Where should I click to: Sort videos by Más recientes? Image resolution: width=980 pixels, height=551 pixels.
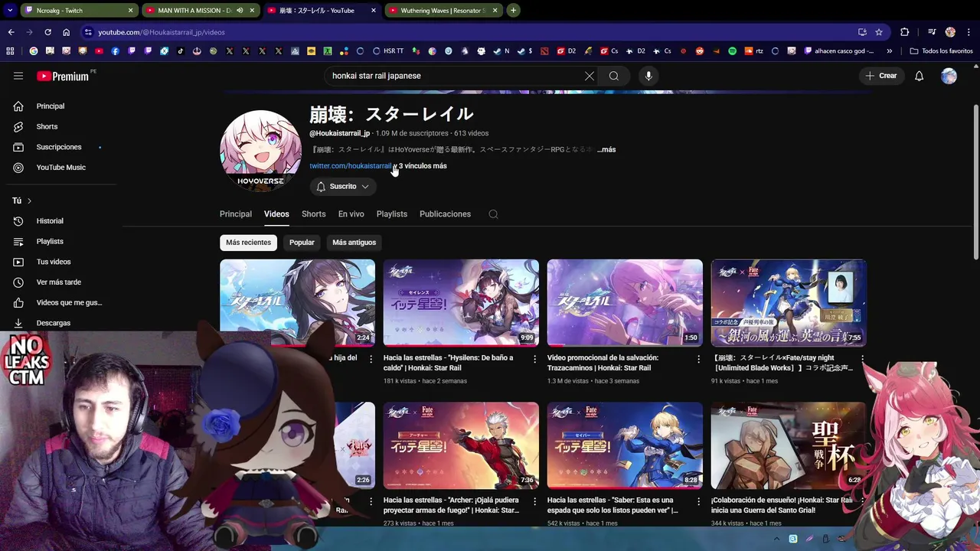(249, 243)
